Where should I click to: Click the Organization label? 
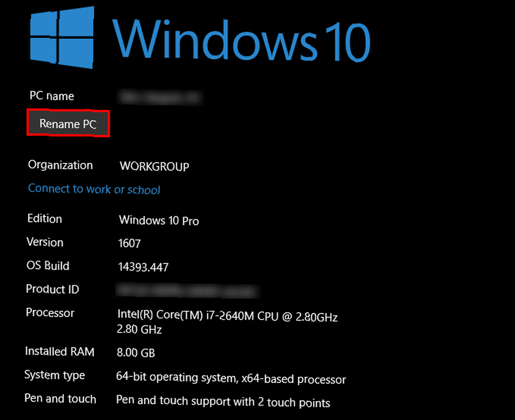point(60,165)
